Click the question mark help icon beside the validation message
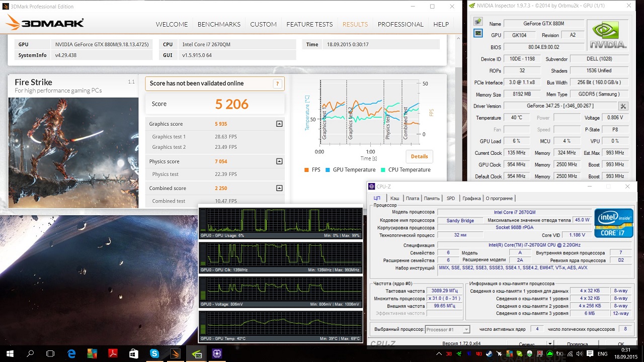This screenshot has width=644, height=362. 277,84
